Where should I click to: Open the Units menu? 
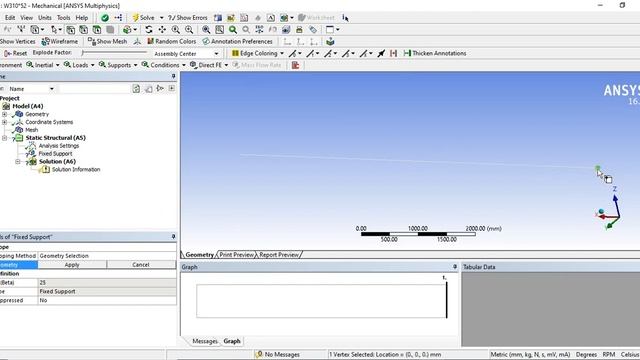click(x=45, y=18)
